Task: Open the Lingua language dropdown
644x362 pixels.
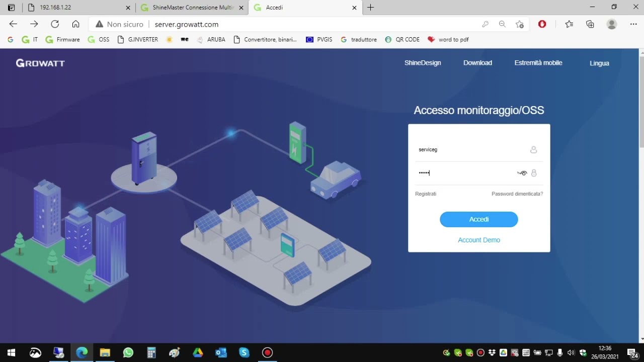Action: point(599,63)
